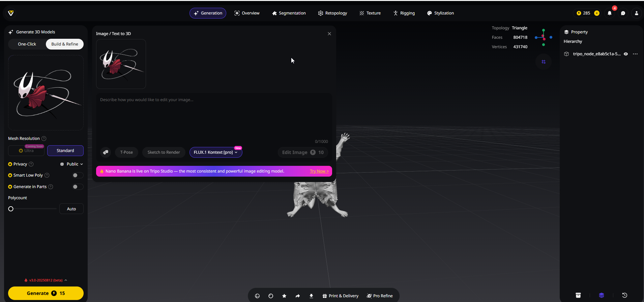Click the Topology Triangle value
Viewport: 644px width, 302px height.
[520, 28]
